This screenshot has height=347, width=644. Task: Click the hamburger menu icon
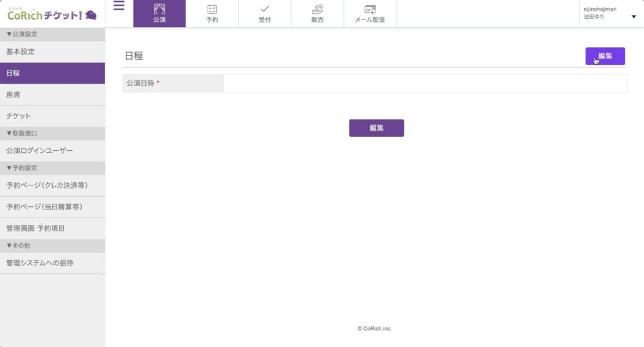click(x=119, y=6)
